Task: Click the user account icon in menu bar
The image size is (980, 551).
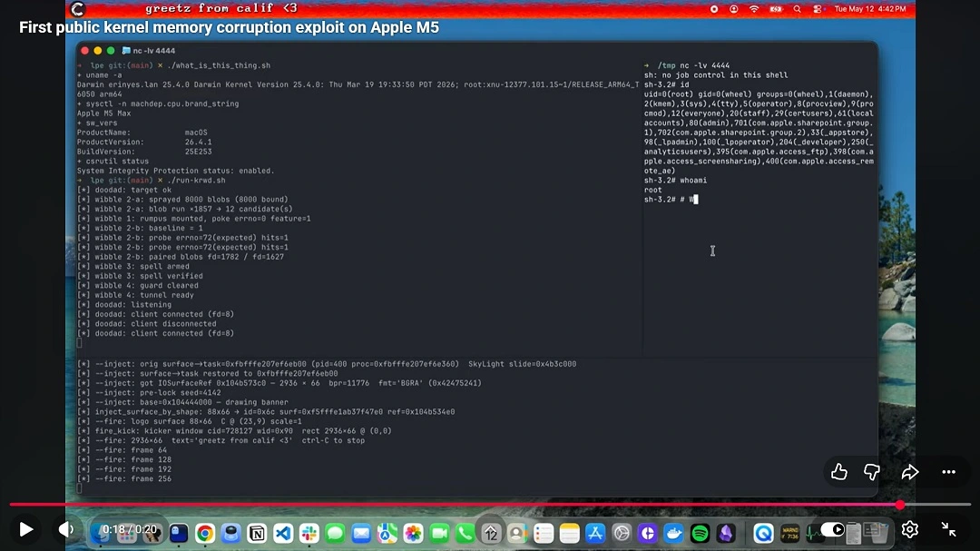Action: [x=734, y=9]
